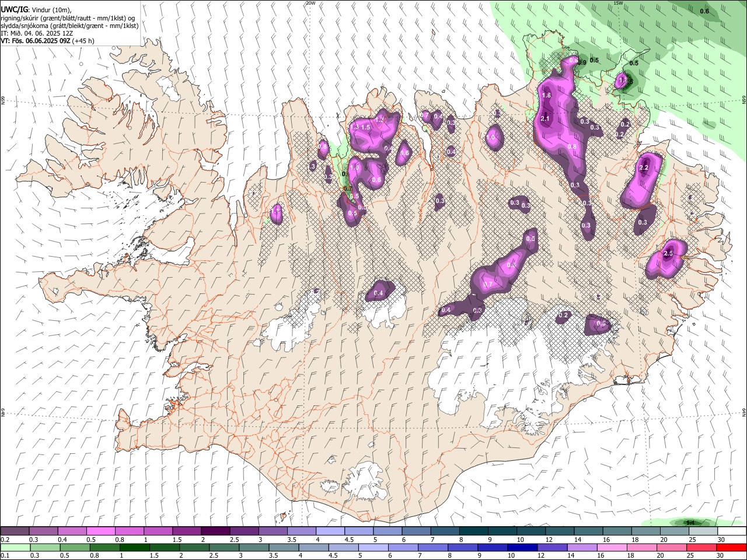Click the "VT: Fös. 06.06.2025 09Z" valid time
The image size is (747, 560).
click(x=36, y=41)
